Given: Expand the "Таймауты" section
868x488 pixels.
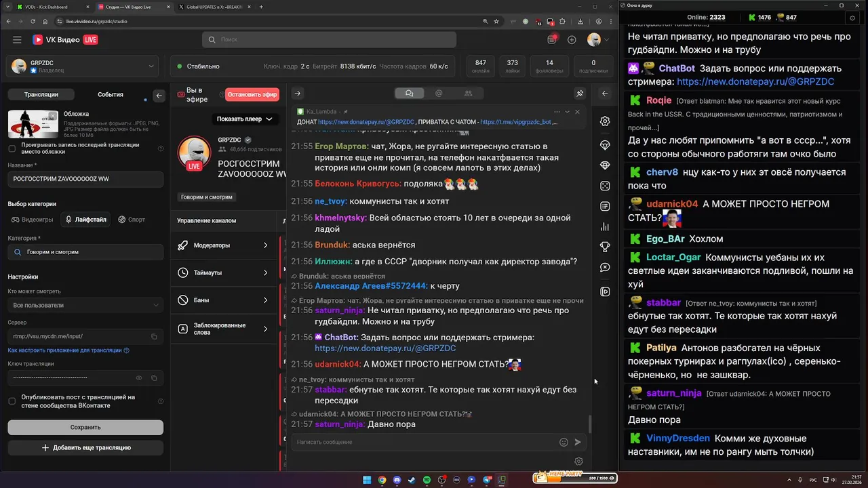Looking at the screenshot, I should (224, 272).
